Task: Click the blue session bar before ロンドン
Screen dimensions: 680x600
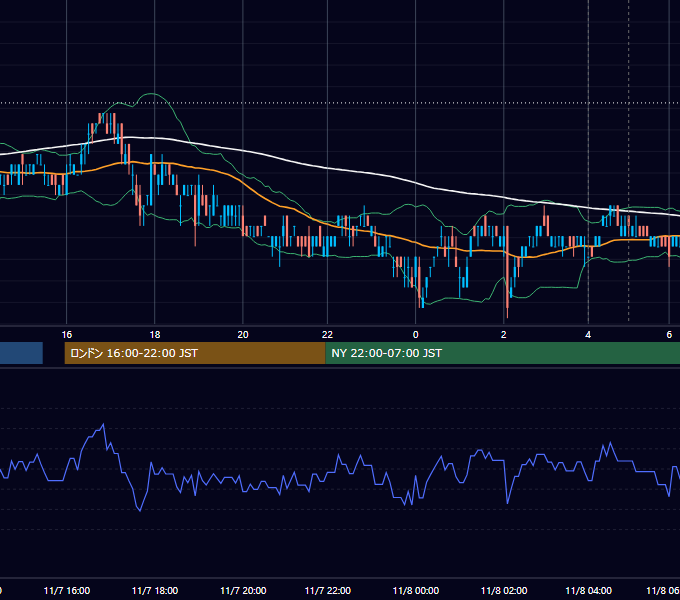Action: click(x=21, y=353)
